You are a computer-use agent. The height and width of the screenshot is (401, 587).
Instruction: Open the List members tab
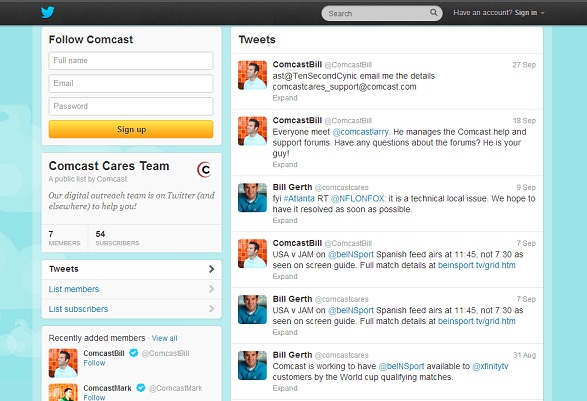[x=131, y=289]
